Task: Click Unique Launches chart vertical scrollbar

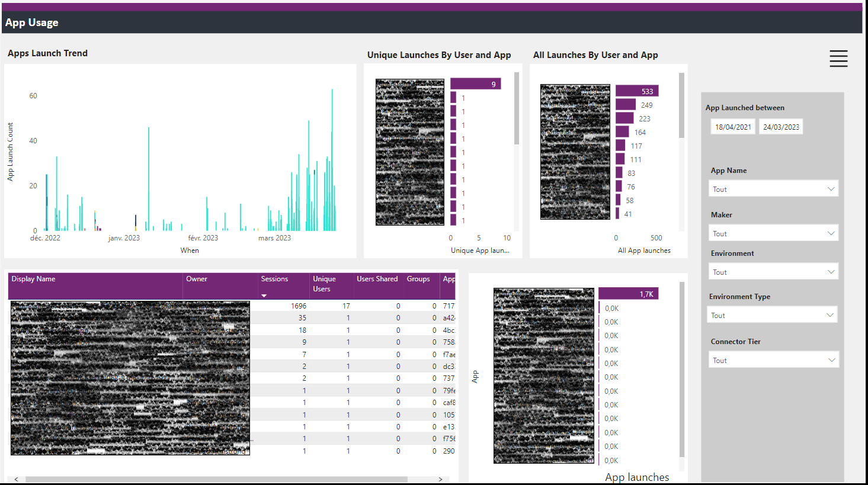Action: (x=517, y=108)
